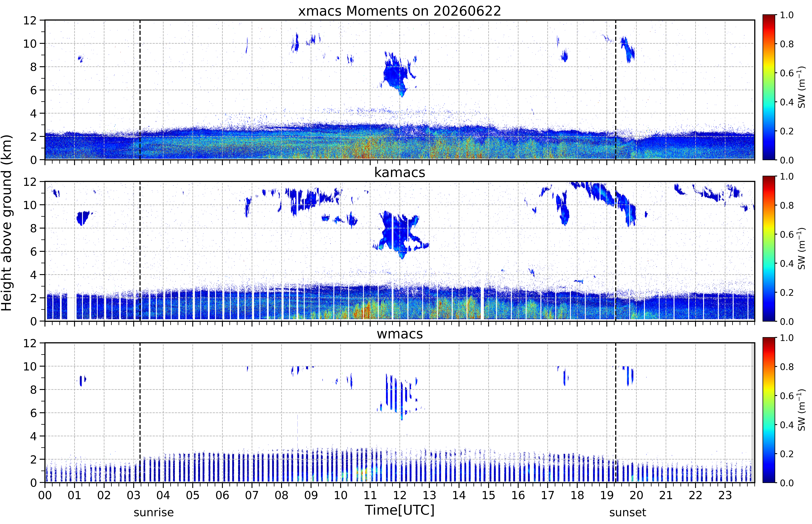The image size is (812, 524).
Task: Click the sunrise dashed line in xmacs panel
Action: pos(140,90)
